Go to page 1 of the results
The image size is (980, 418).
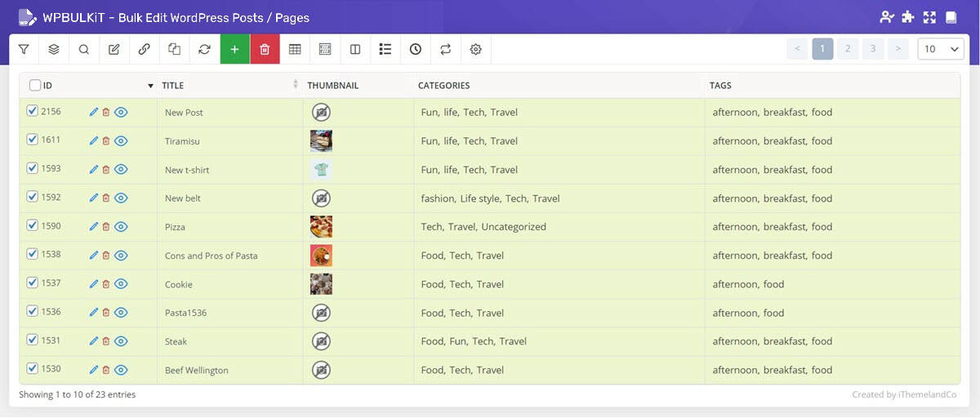tap(822, 49)
